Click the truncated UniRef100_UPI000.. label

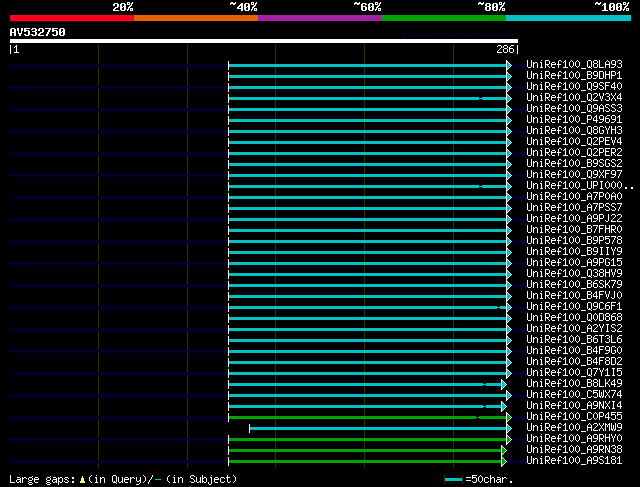[580, 186]
